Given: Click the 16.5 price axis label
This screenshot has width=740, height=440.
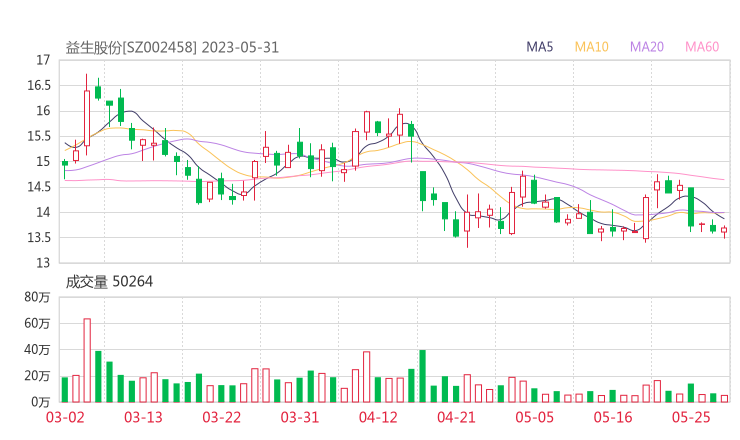Looking at the screenshot, I should [39, 86].
